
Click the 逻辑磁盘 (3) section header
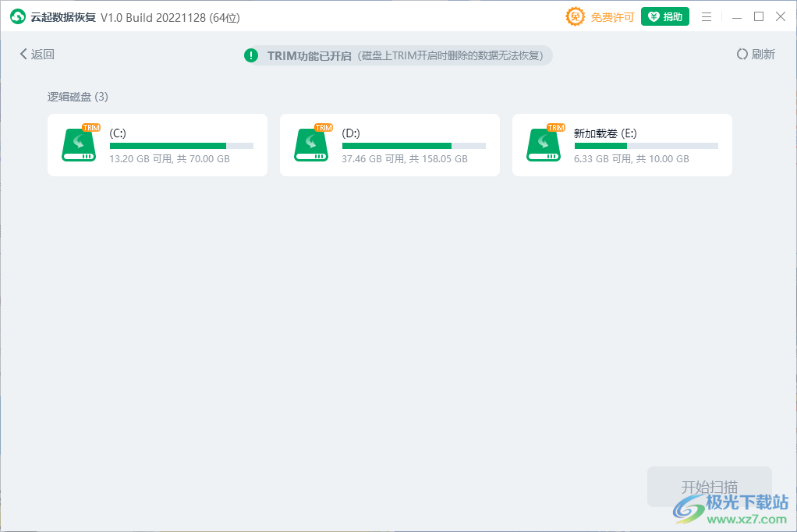point(78,97)
